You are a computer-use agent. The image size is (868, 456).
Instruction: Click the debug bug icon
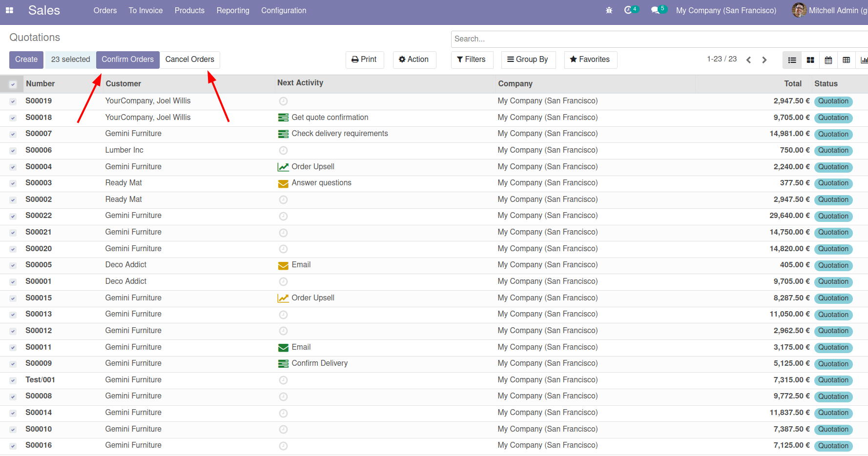coord(609,10)
